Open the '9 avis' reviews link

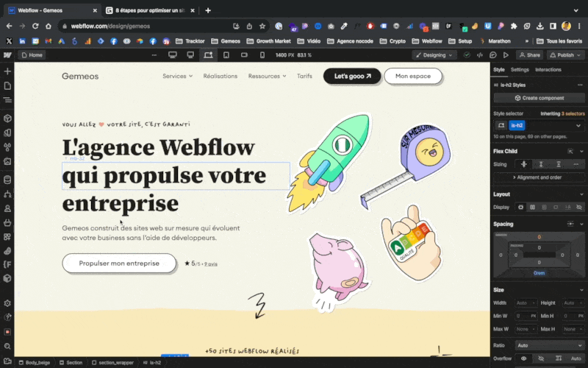point(211,264)
